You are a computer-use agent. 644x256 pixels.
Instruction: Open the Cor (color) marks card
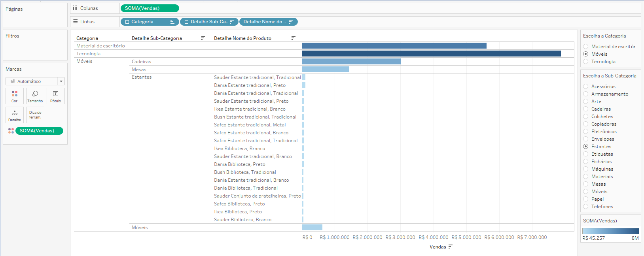[15, 96]
